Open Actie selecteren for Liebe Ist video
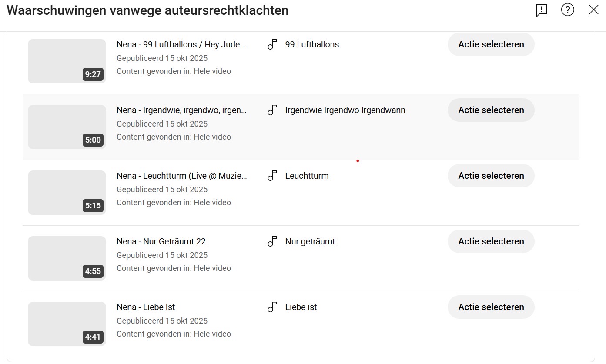 491,307
